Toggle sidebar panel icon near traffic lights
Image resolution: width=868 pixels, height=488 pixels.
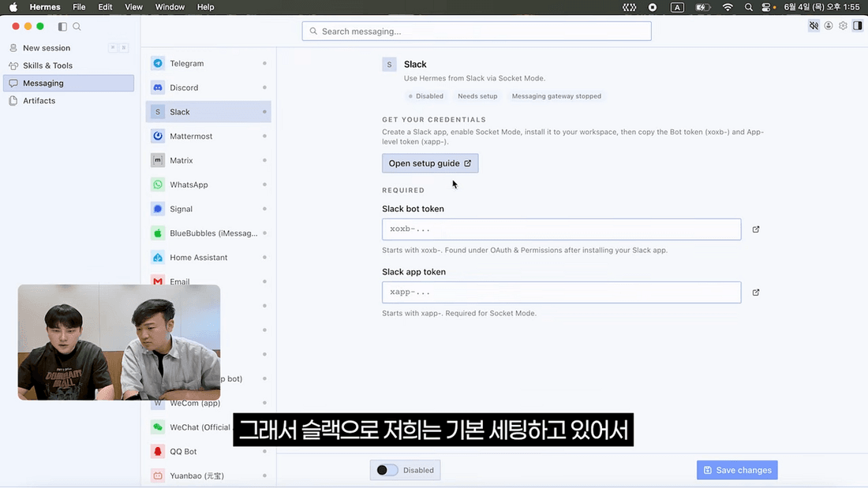pos(62,27)
